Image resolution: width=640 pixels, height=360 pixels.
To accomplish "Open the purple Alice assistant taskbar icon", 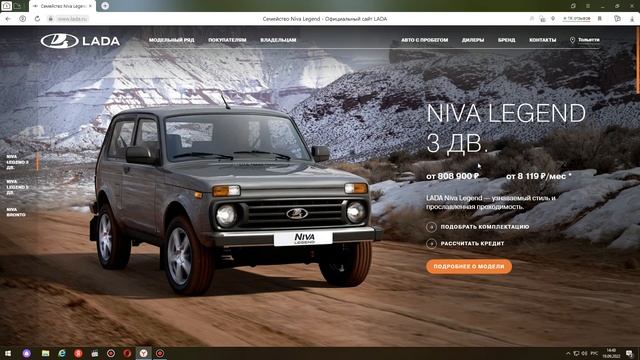I will click(x=27, y=353).
